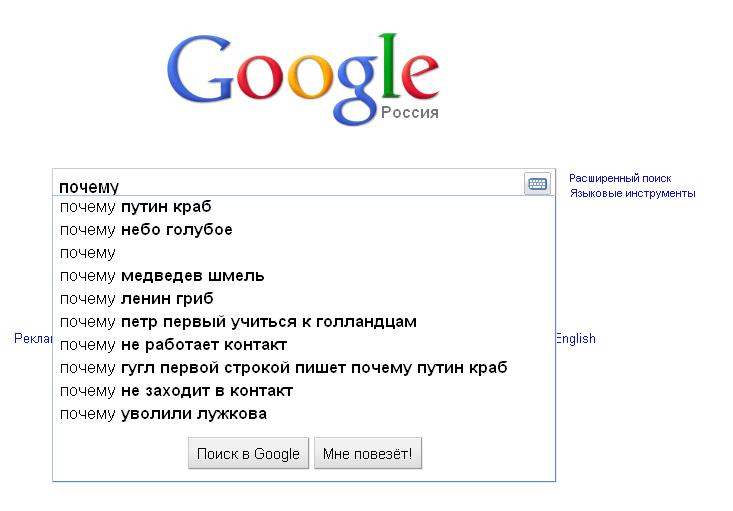Viewport: 733px width, 511px height.
Task: Select suggestion «почему не заходит в контакт»
Action: click(x=176, y=391)
